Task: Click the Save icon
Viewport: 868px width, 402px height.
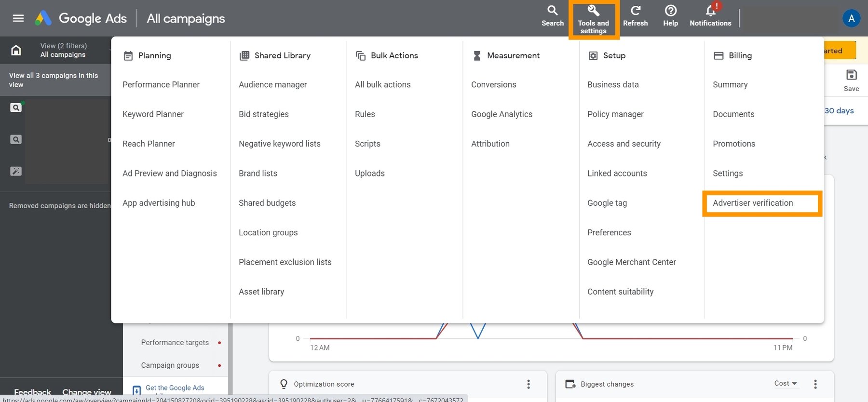Action: 852,75
